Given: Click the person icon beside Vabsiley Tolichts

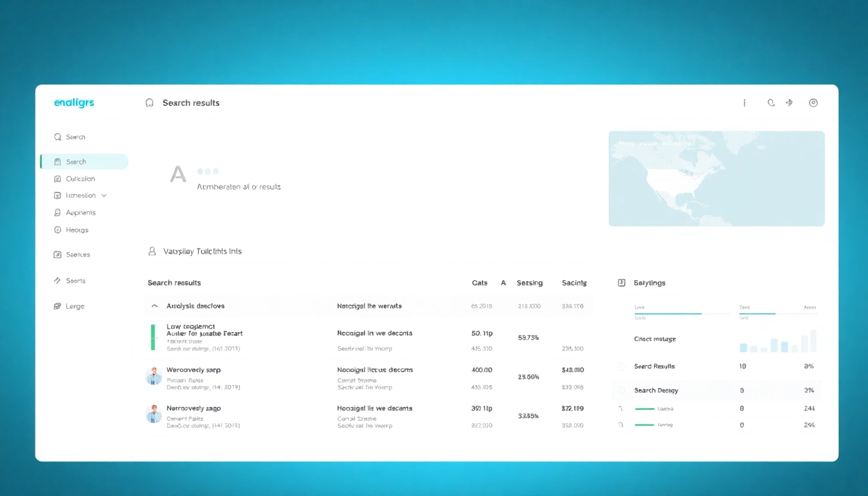Looking at the screenshot, I should pos(152,251).
